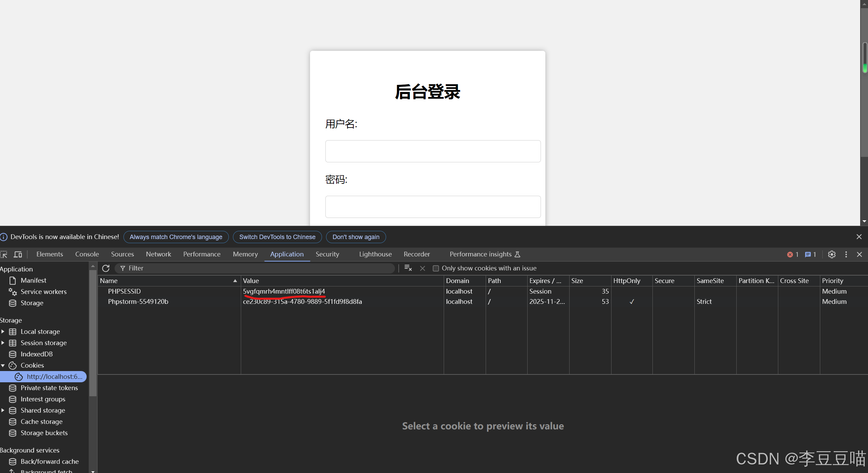Switch to the Network tab
Viewport: 868px width, 473px height.
click(x=158, y=254)
